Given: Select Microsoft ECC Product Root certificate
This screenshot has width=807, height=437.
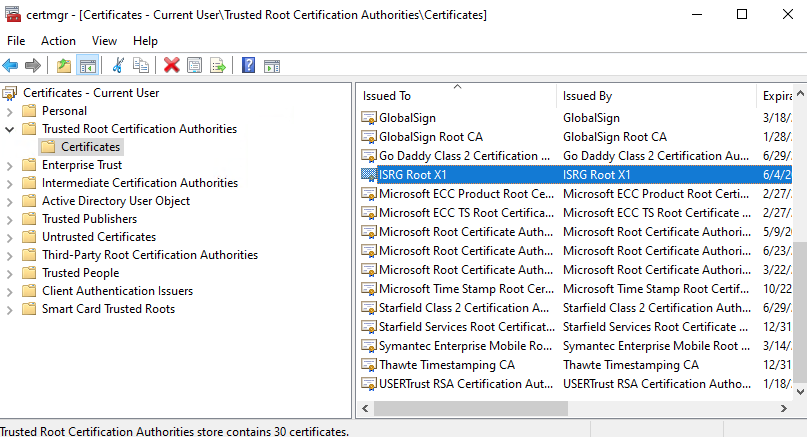Looking at the screenshot, I should [575, 194].
